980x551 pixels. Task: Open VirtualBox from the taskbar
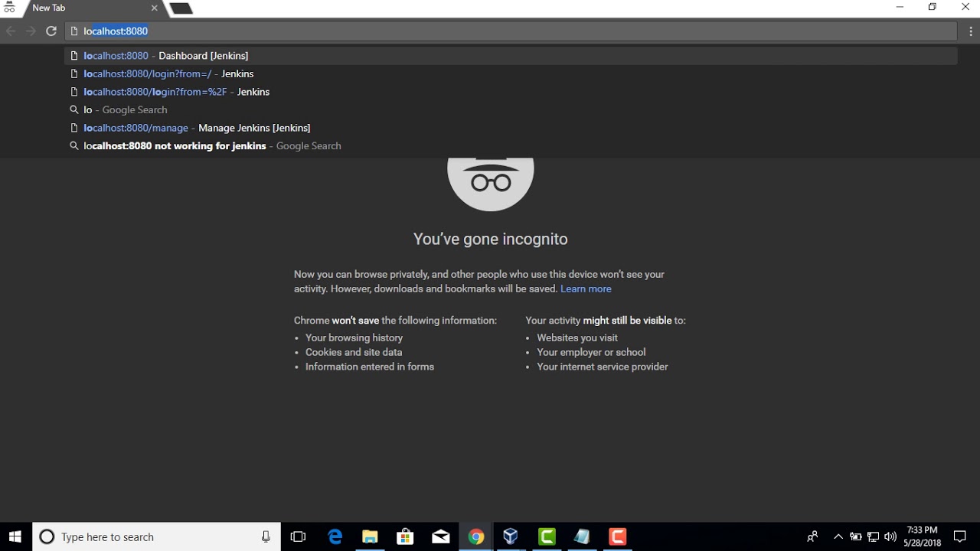511,536
